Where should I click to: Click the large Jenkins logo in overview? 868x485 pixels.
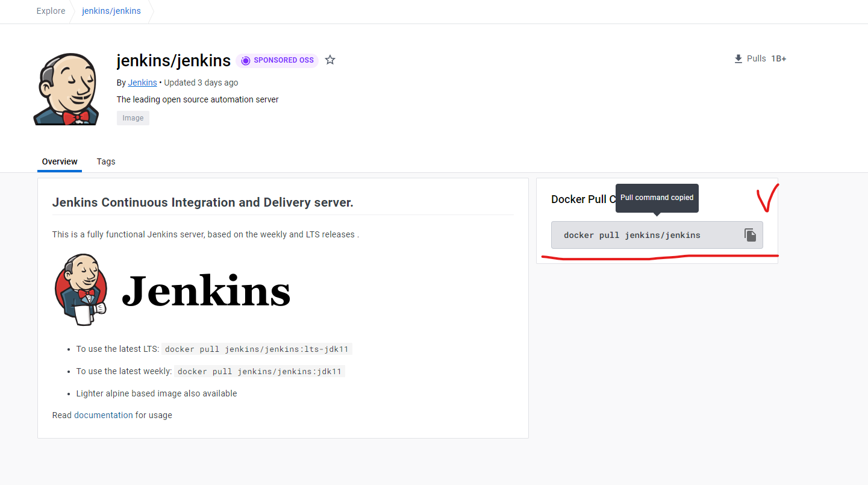[172, 290]
